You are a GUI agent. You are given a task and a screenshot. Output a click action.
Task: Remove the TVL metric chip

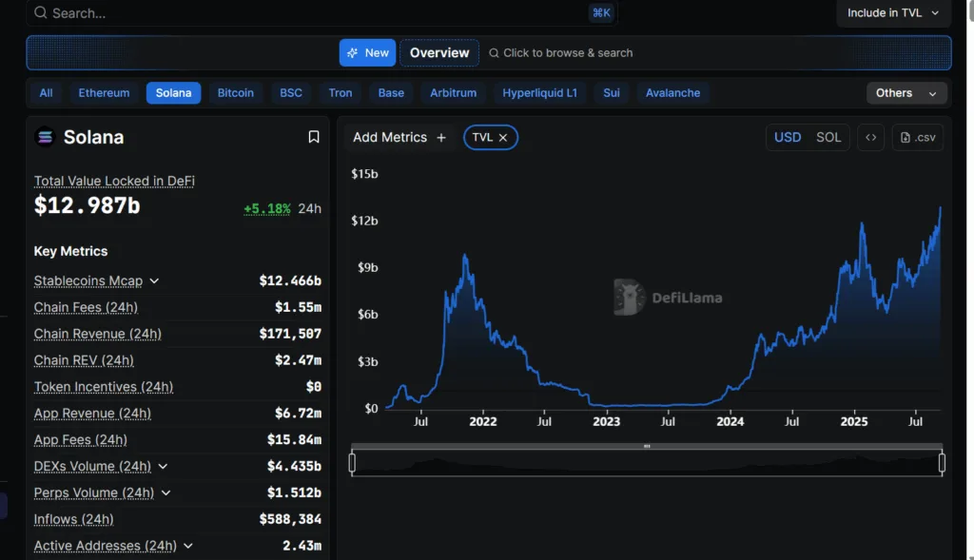pyautogui.click(x=503, y=137)
